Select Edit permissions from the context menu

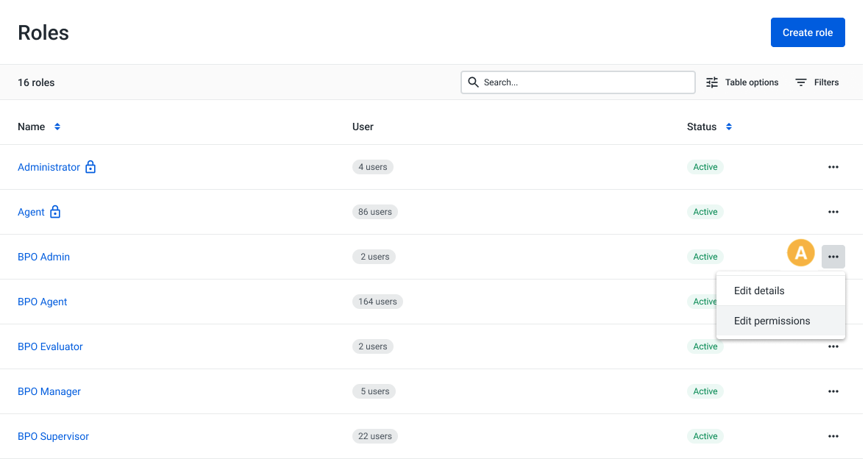[x=772, y=321]
